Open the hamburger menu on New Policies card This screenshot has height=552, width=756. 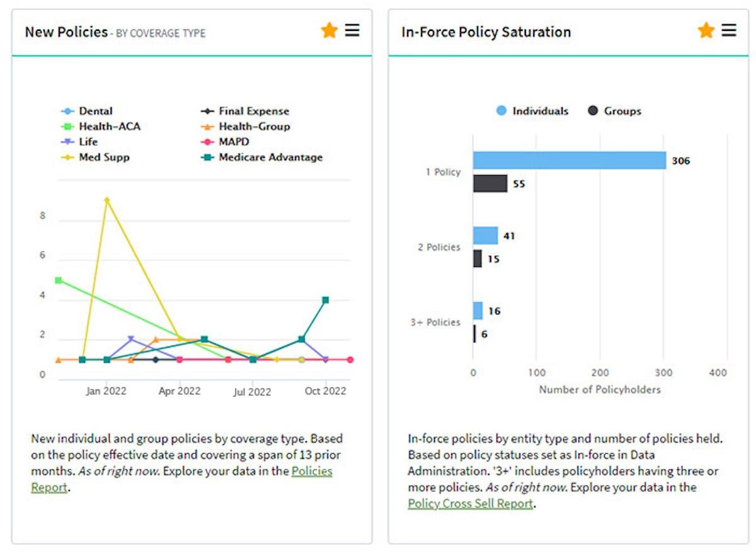pos(352,30)
